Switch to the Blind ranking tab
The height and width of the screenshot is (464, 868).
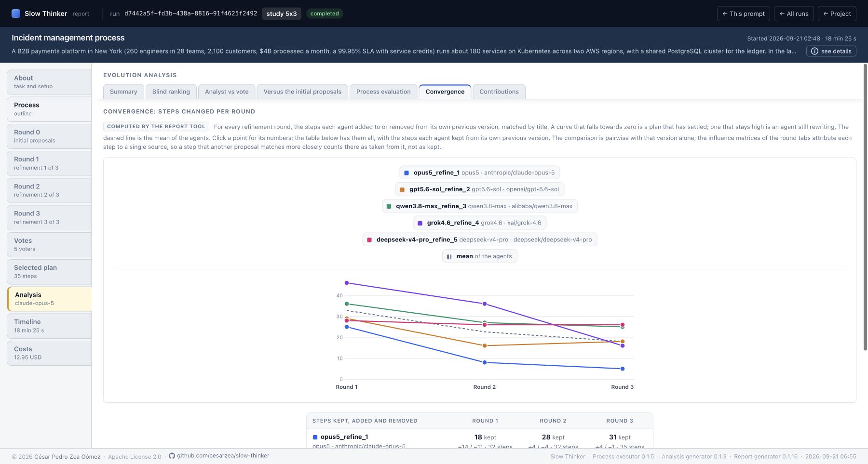point(171,92)
